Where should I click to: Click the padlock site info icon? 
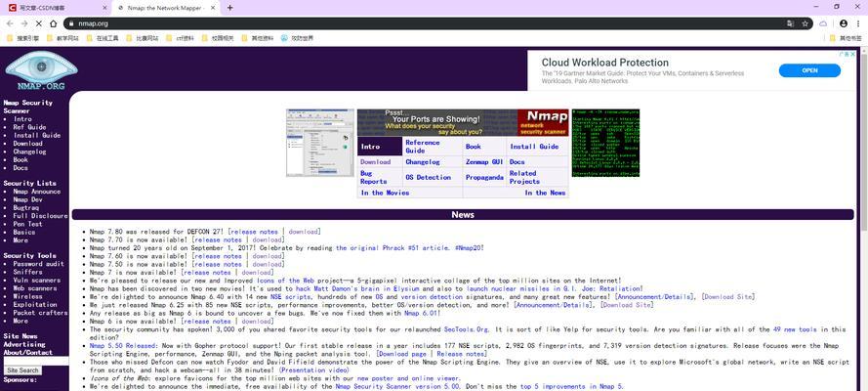(x=71, y=23)
